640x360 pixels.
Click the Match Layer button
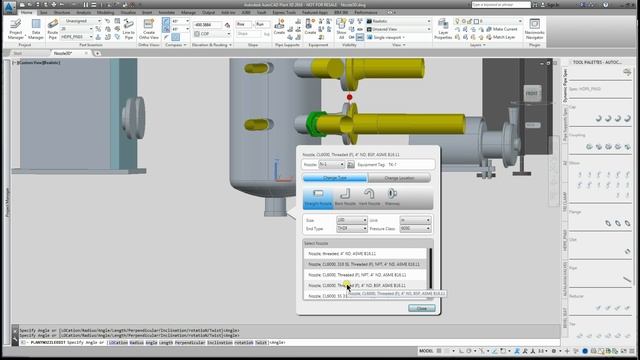click(x=501, y=37)
